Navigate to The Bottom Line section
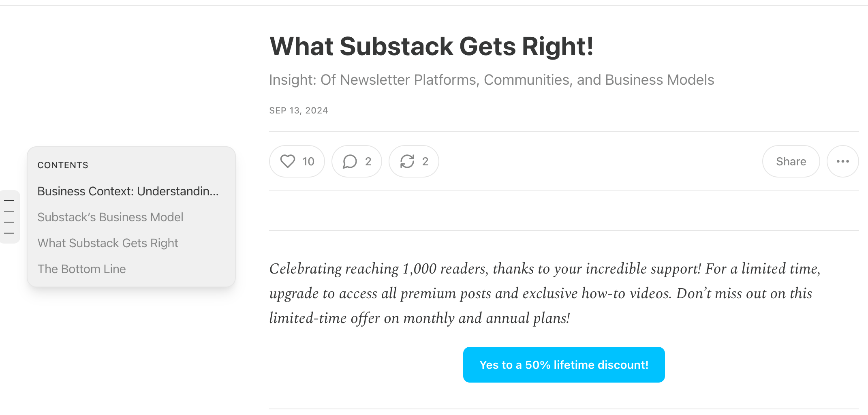868x415 pixels. pyautogui.click(x=81, y=269)
